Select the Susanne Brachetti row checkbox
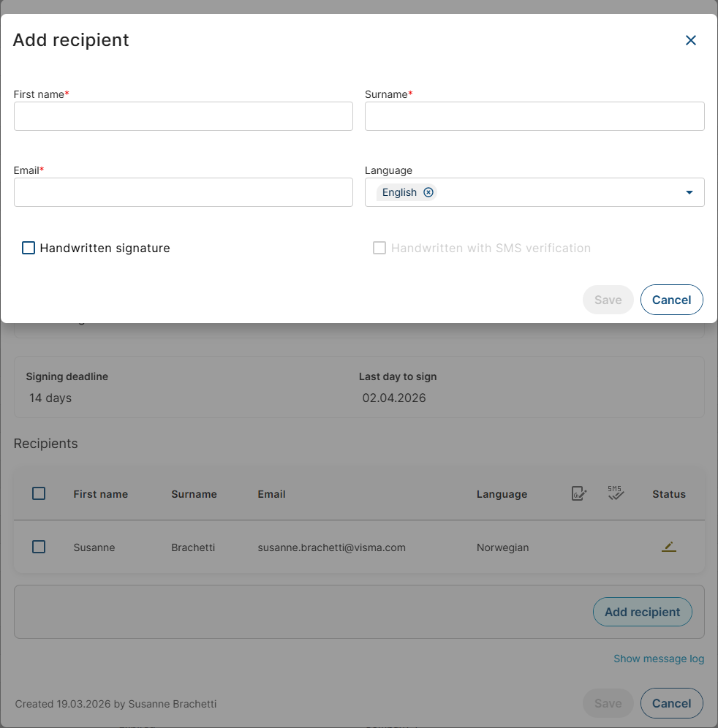This screenshot has height=728, width=718. (x=39, y=547)
